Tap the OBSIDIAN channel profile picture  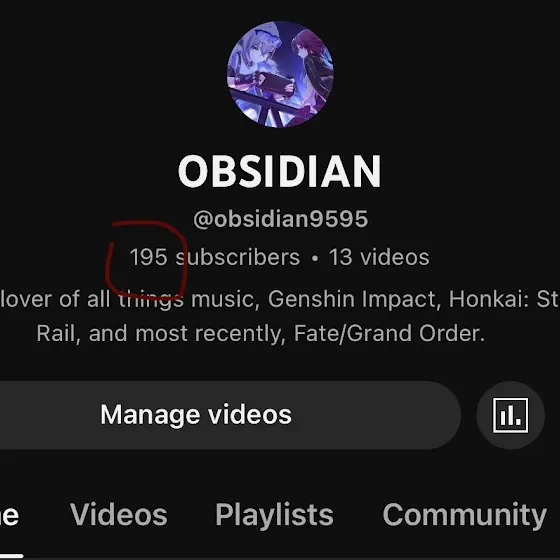(x=280, y=74)
